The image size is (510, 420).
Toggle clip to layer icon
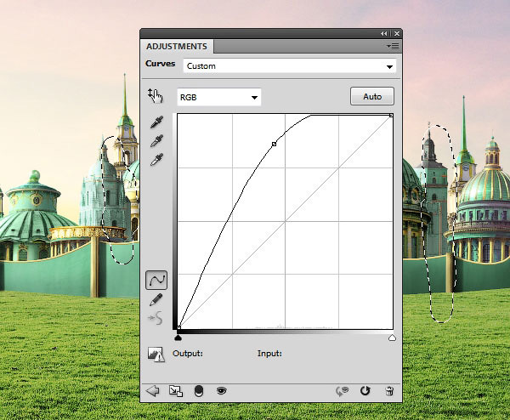tap(199, 391)
